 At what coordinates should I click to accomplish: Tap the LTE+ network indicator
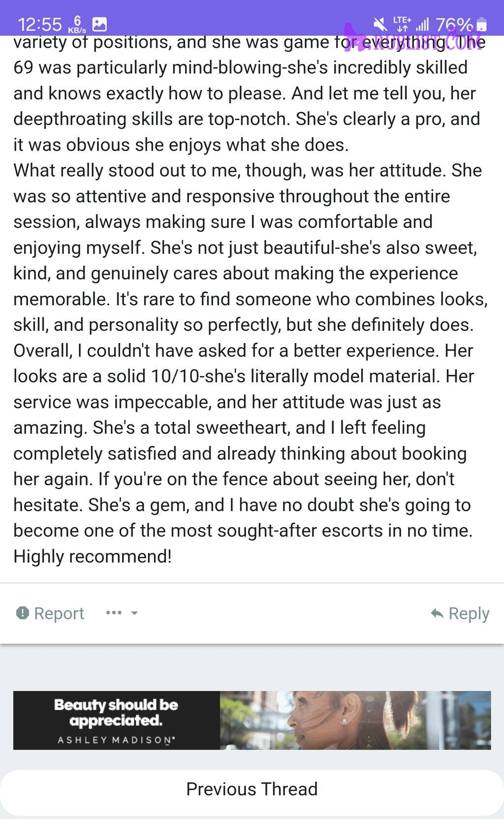(402, 24)
